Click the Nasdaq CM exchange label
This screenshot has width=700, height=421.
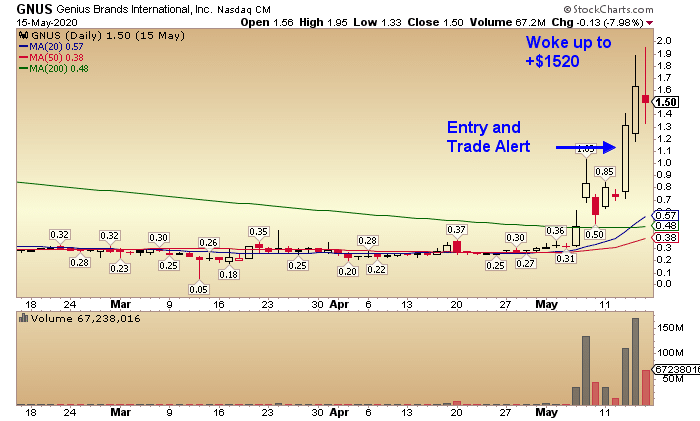[244, 9]
